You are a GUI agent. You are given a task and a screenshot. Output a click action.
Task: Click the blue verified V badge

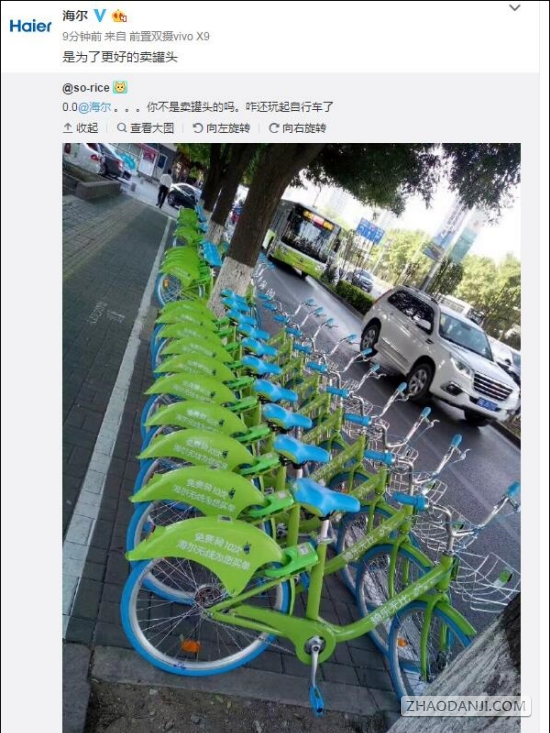[100, 16]
